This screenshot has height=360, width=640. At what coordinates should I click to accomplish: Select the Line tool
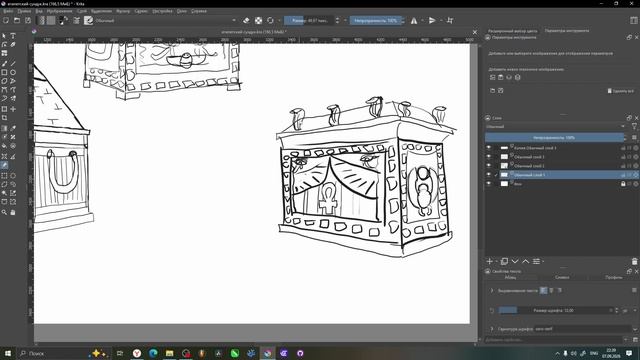[13, 63]
